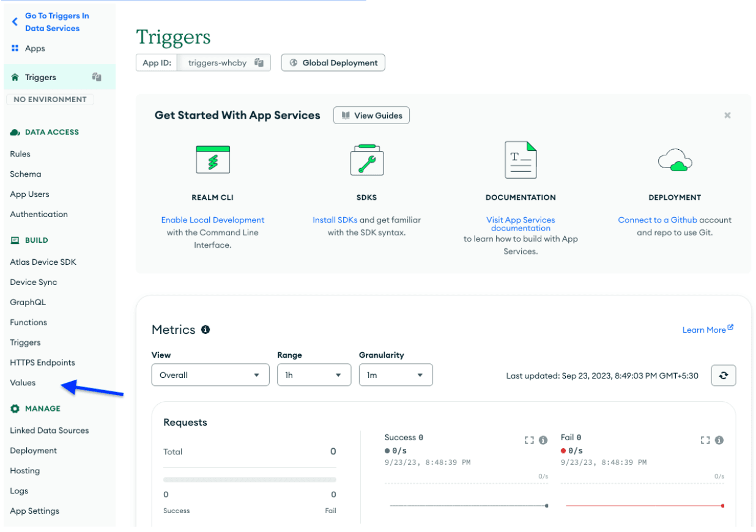Image resolution: width=756 pixels, height=532 pixels.
Task: Expand the Fail chart to fullscreen
Action: pyautogui.click(x=705, y=440)
